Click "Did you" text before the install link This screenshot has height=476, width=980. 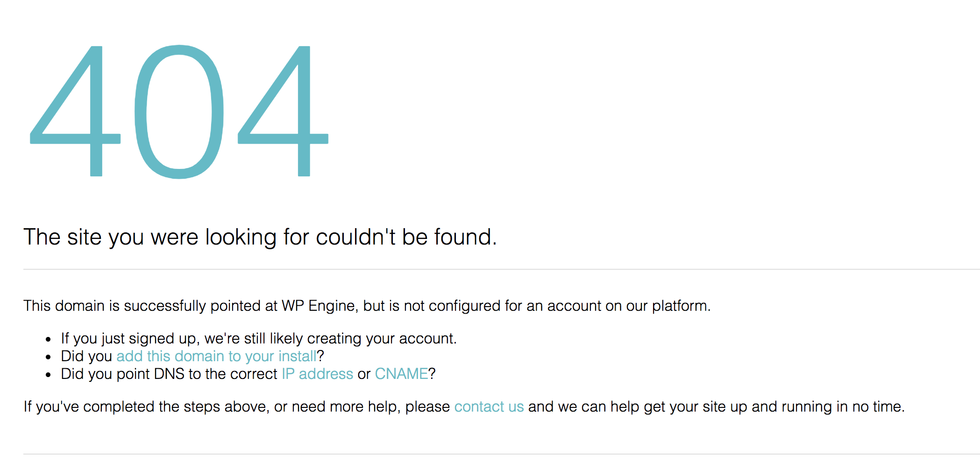coord(86,356)
